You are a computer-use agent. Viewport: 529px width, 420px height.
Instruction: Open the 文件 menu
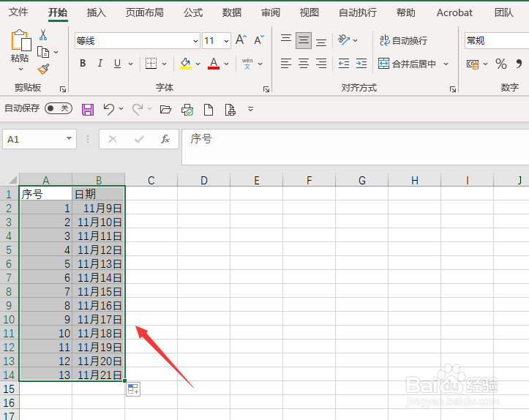[18, 12]
